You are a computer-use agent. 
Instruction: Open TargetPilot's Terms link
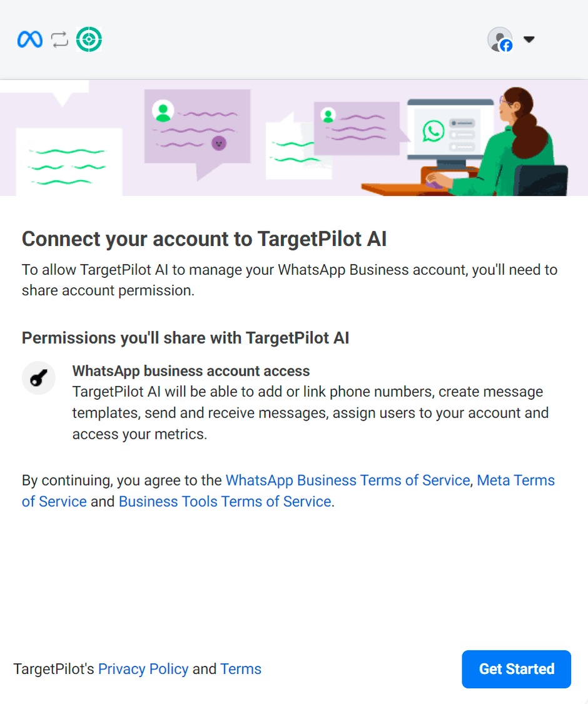(x=241, y=669)
